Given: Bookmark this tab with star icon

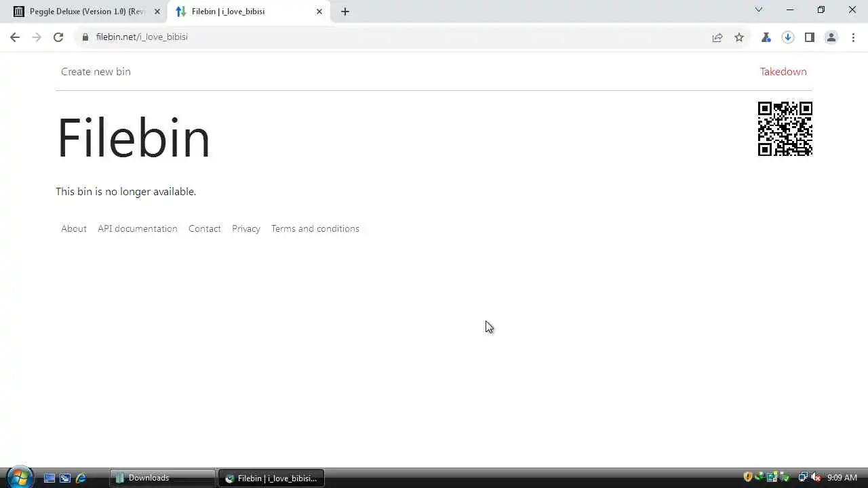Looking at the screenshot, I should 739,37.
